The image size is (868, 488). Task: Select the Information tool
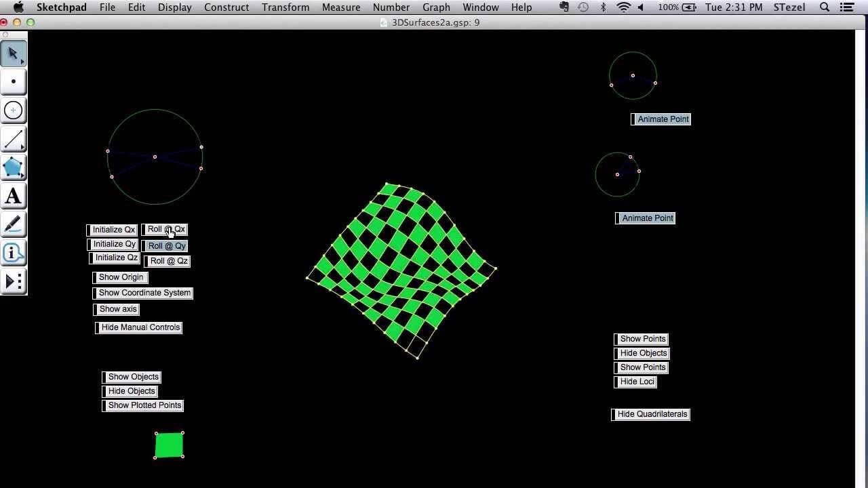coord(14,253)
